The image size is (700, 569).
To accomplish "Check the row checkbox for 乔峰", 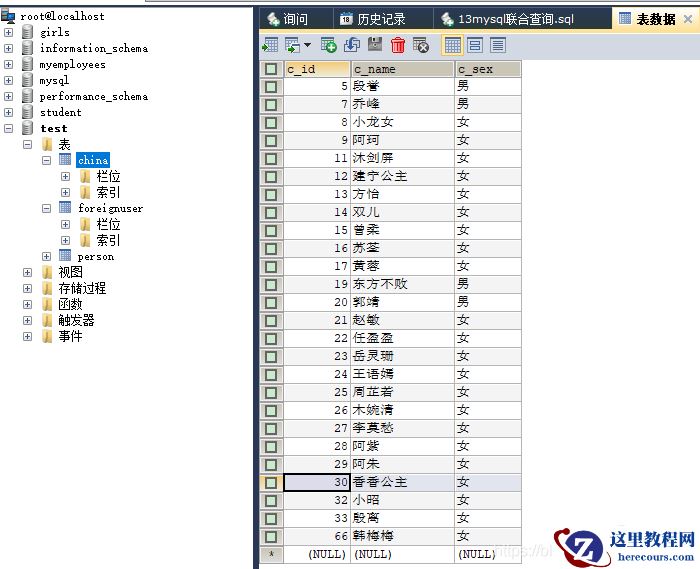I will point(271,104).
